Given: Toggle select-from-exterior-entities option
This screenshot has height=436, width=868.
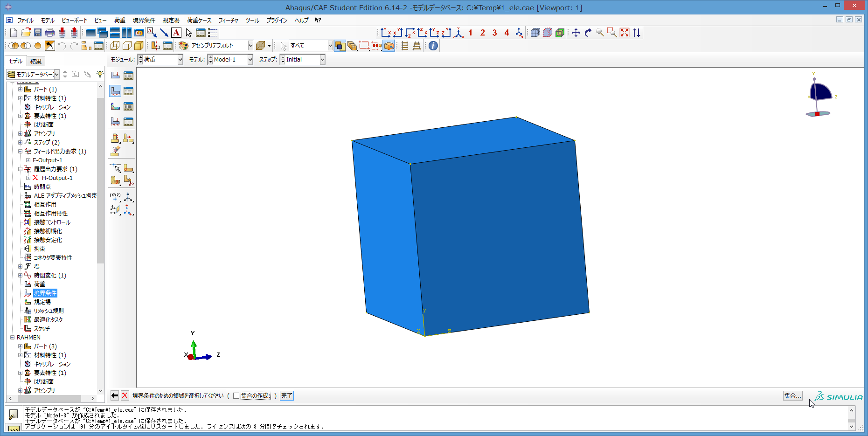Looking at the screenshot, I should pos(352,46).
